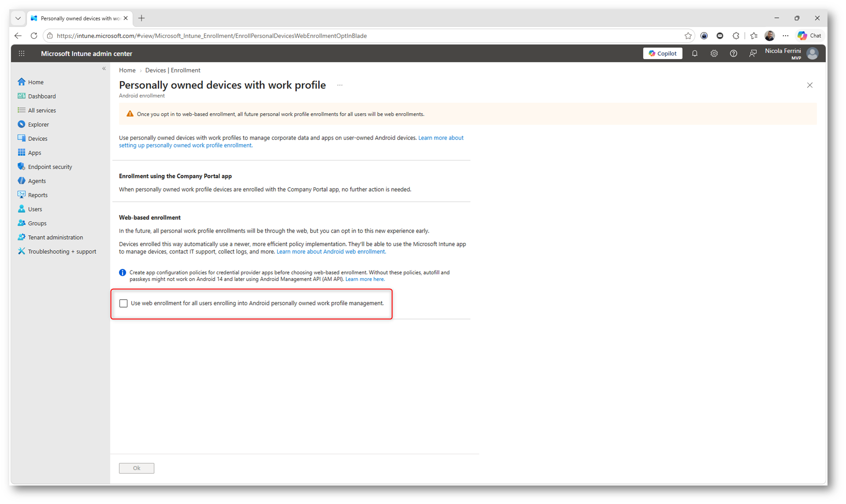846x504 pixels.
Task: Click the Explorer icon in sidebar
Action: coord(21,124)
